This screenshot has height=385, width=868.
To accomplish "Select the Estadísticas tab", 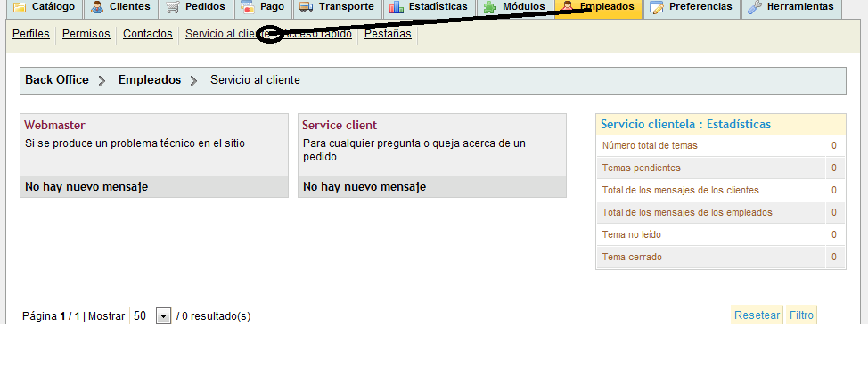I will pos(429,8).
